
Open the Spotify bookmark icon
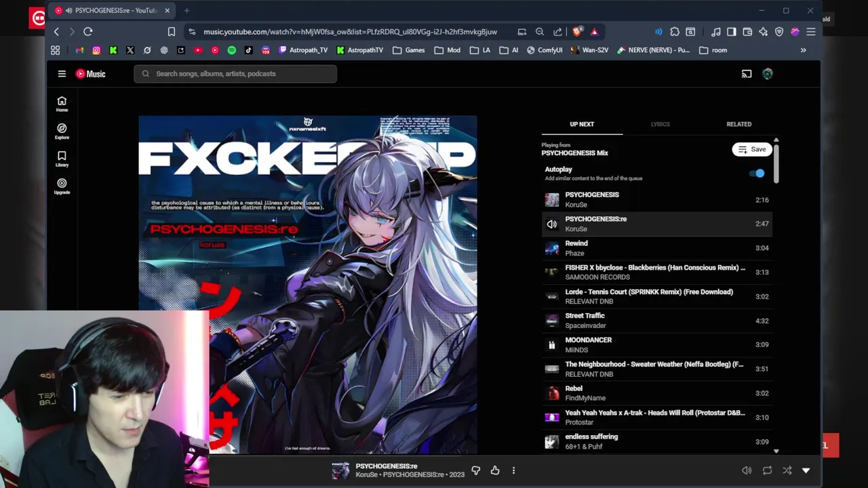pos(232,50)
